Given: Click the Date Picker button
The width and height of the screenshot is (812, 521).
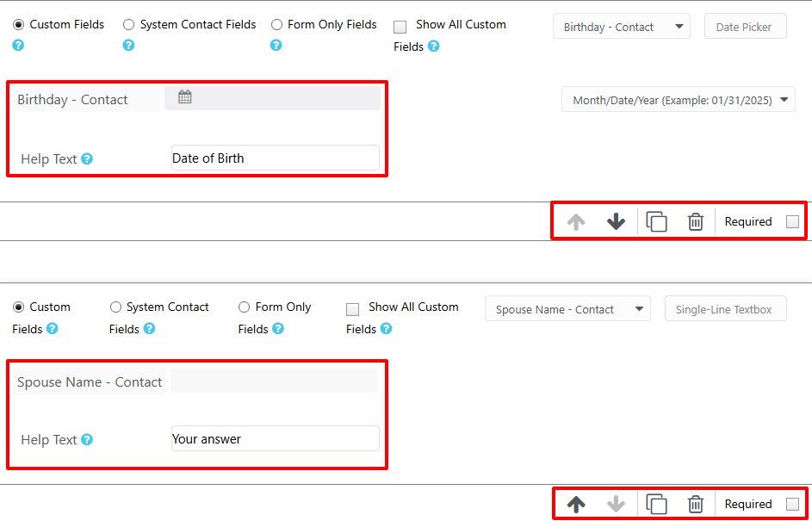Looking at the screenshot, I should pos(745,26).
